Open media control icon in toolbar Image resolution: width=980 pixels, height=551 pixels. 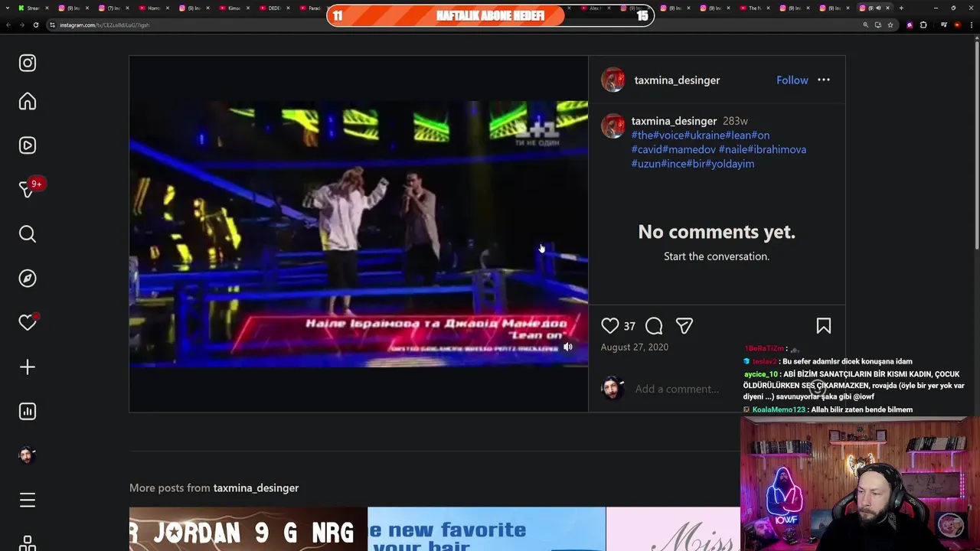[x=944, y=24]
